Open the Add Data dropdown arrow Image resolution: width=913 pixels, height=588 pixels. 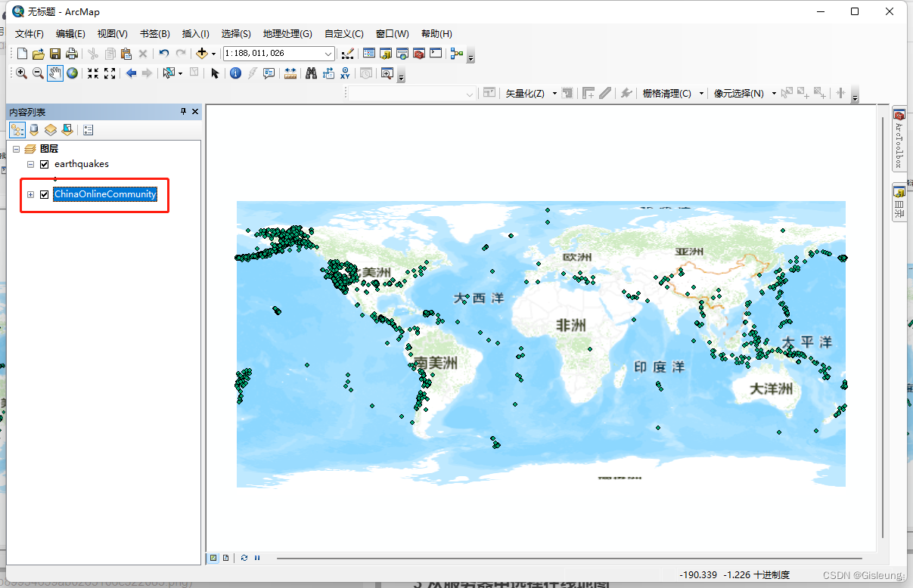(213, 54)
